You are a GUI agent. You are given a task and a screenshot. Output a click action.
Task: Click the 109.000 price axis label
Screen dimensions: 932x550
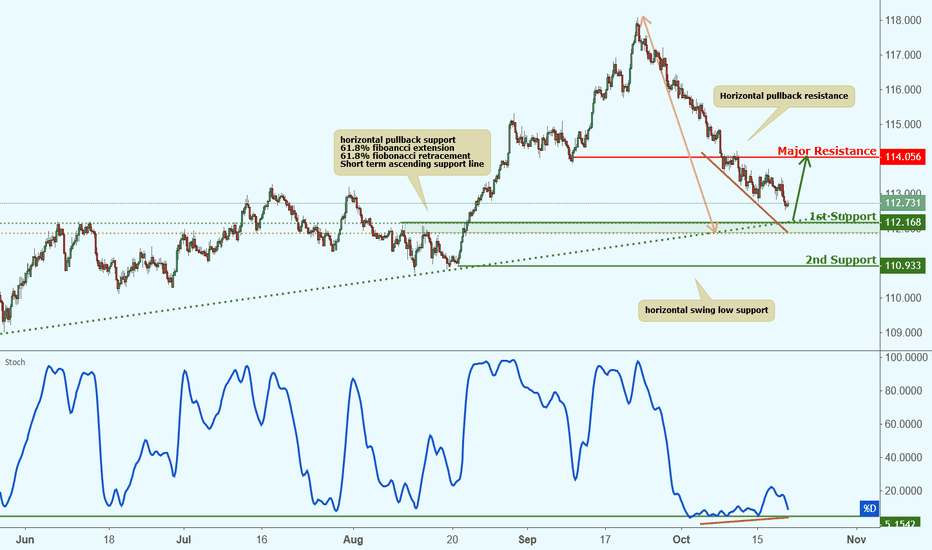click(903, 332)
